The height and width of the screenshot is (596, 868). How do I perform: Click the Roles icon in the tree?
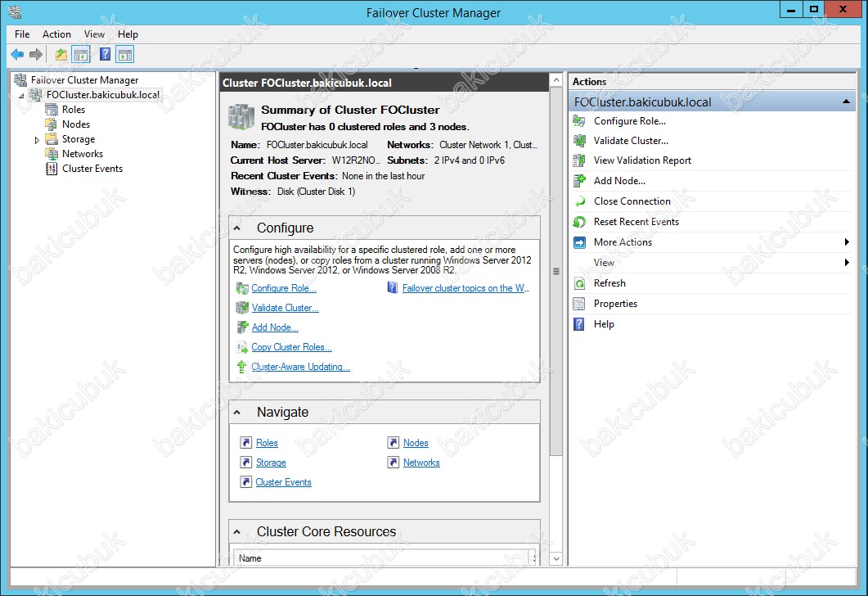tap(52, 110)
